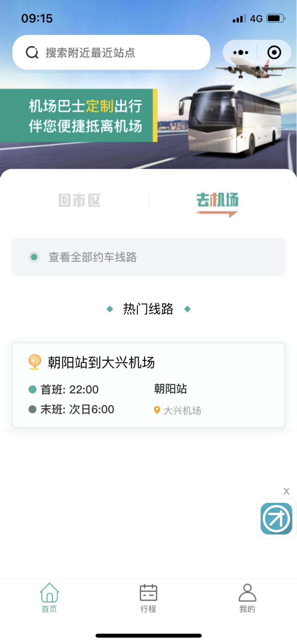This screenshot has height=644, width=297.
Task: Open the floating blue assistant icon
Action: point(276,519)
